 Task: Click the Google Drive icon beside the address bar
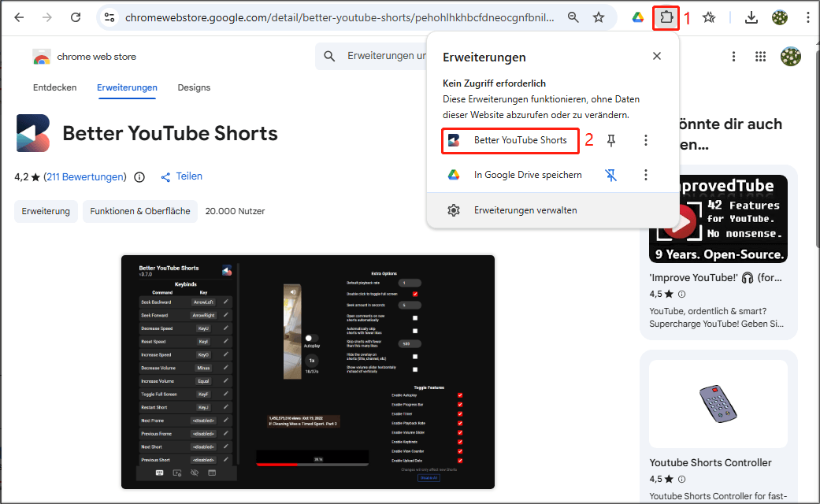pyautogui.click(x=638, y=17)
